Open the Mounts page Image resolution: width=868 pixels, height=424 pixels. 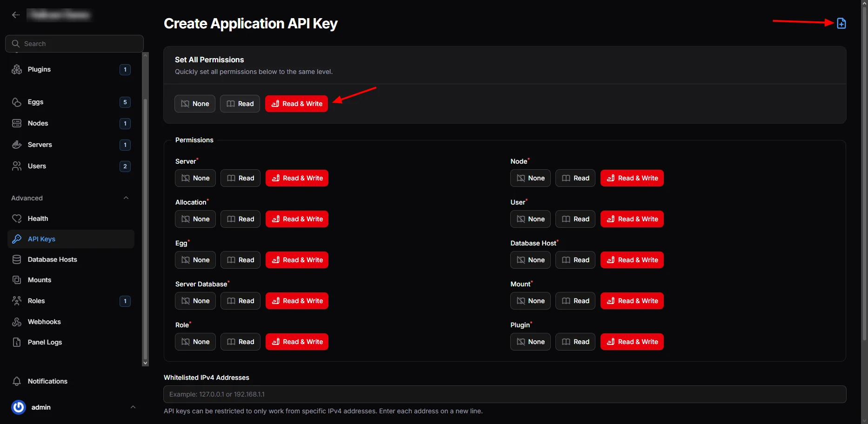tap(71, 280)
